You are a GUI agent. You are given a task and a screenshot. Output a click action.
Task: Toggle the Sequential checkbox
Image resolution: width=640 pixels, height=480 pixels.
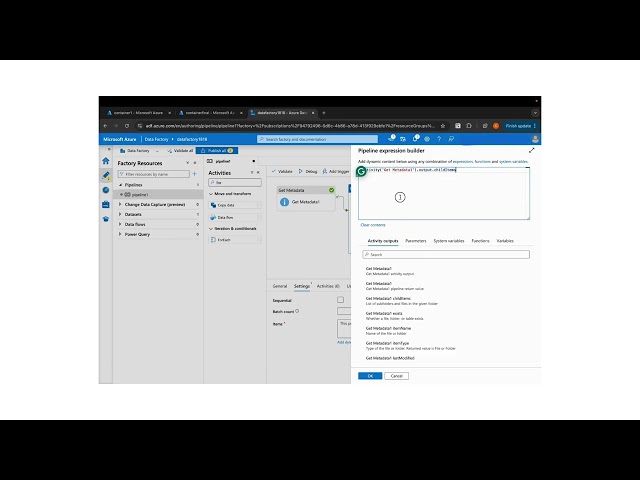(x=340, y=300)
